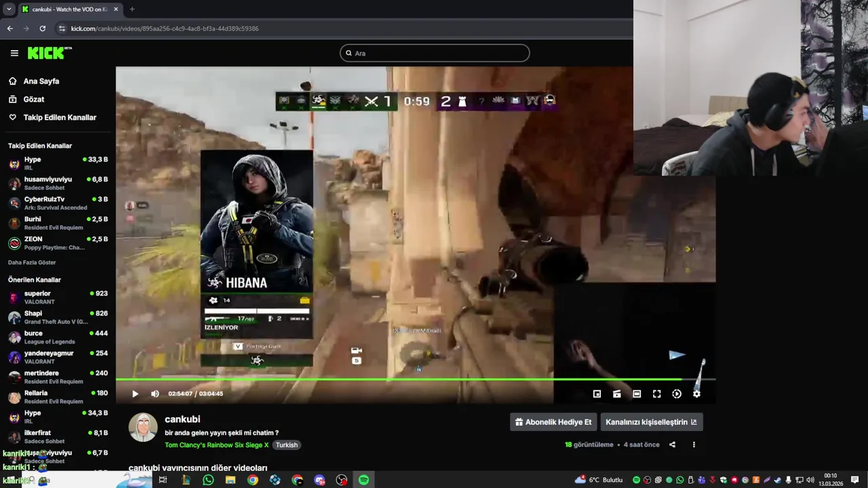Open Rellaria recommended channel
Viewport: 868px width, 488px height.
click(58, 396)
